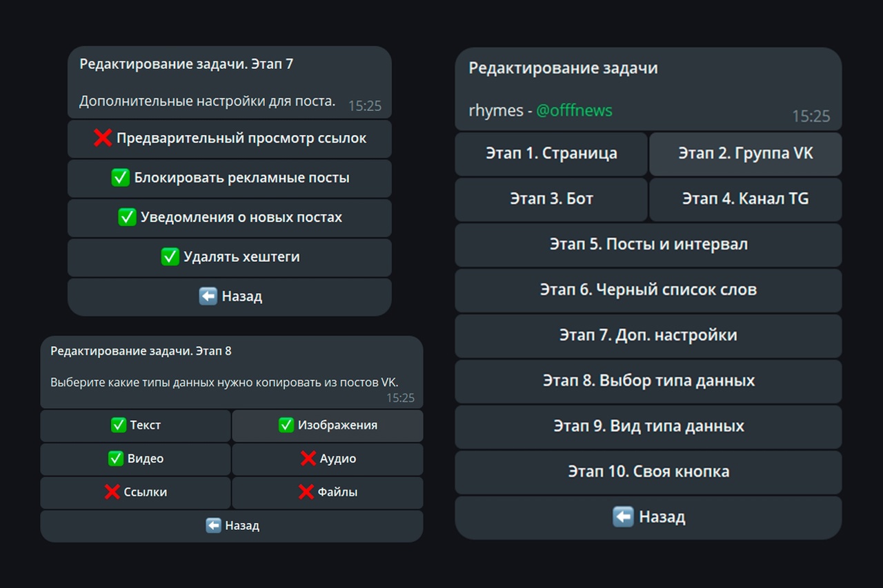This screenshot has width=883, height=588.
Task: Toggle the Текст data type
Action: (135, 425)
